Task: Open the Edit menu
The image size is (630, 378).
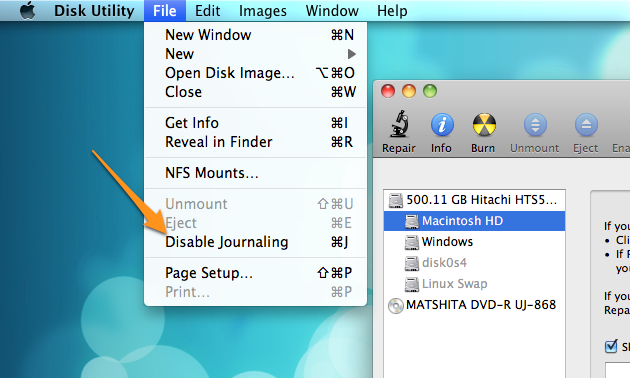Action: 207,10
